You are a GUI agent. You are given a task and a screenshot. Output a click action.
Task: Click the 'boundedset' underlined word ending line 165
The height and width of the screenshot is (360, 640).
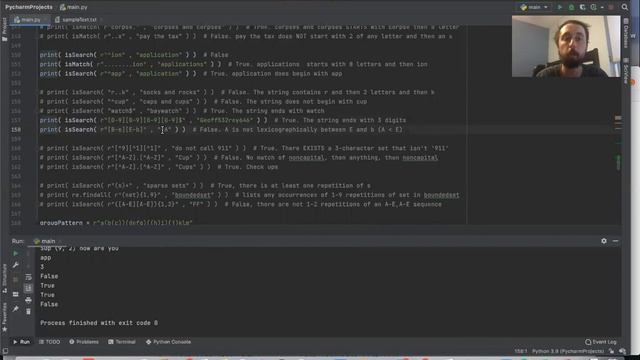click(x=441, y=195)
